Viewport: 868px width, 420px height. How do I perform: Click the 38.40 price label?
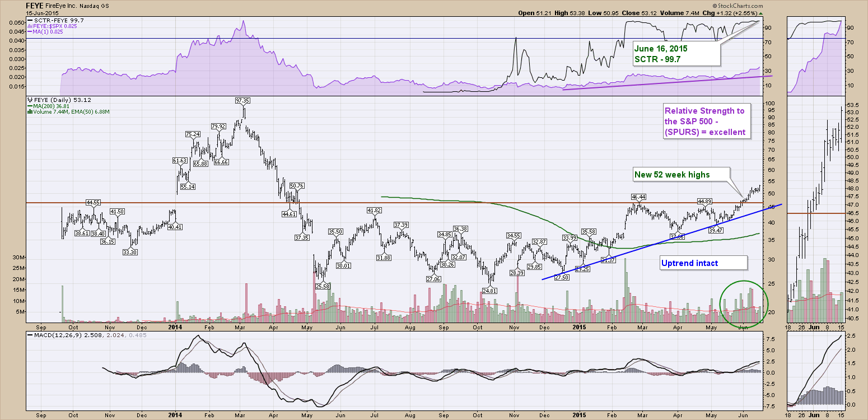click(99, 233)
